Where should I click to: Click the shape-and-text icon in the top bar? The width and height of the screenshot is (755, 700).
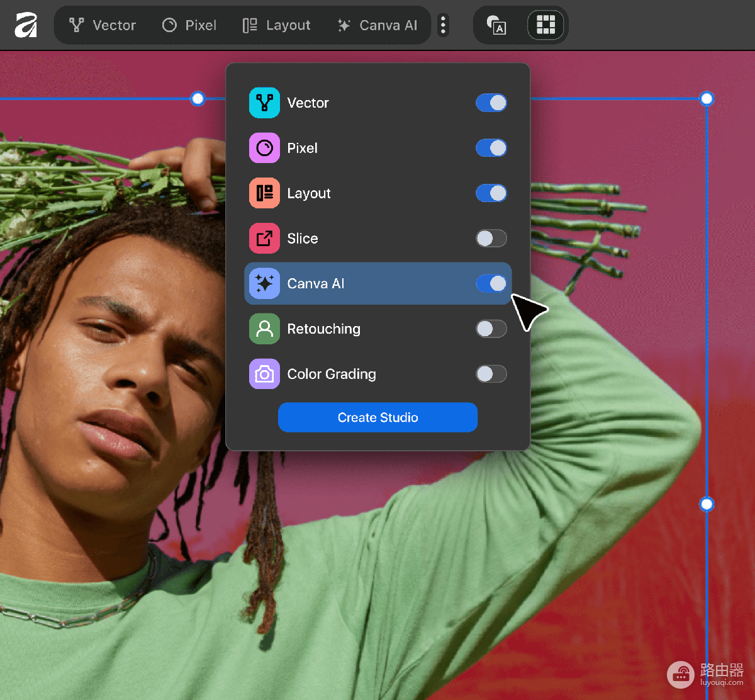pos(496,25)
